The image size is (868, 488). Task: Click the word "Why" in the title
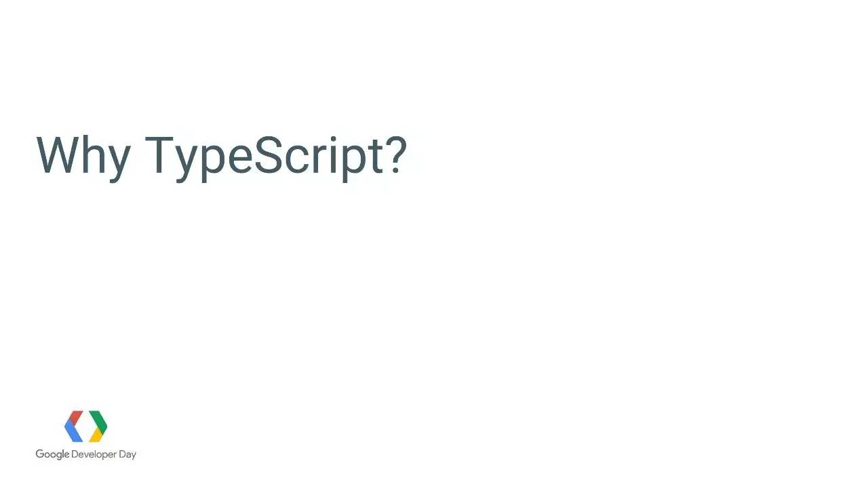click(x=83, y=157)
